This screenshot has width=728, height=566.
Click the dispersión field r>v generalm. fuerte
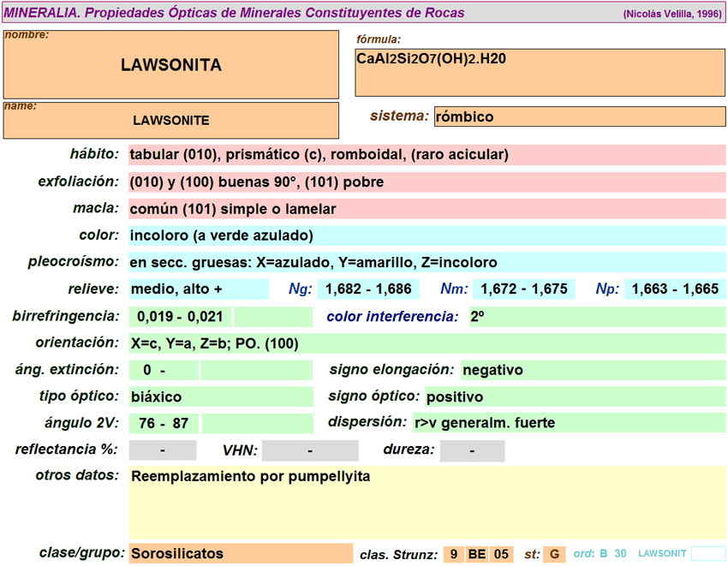(x=568, y=423)
